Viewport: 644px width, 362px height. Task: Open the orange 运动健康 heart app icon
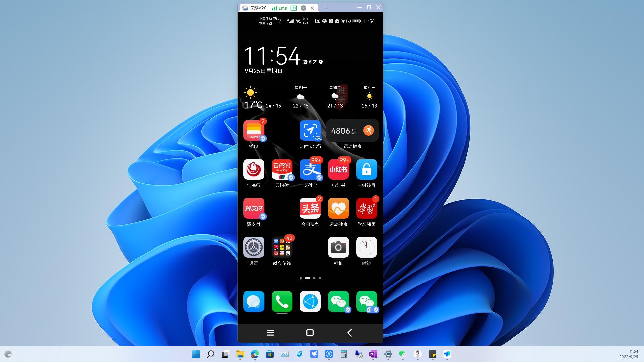tap(338, 209)
